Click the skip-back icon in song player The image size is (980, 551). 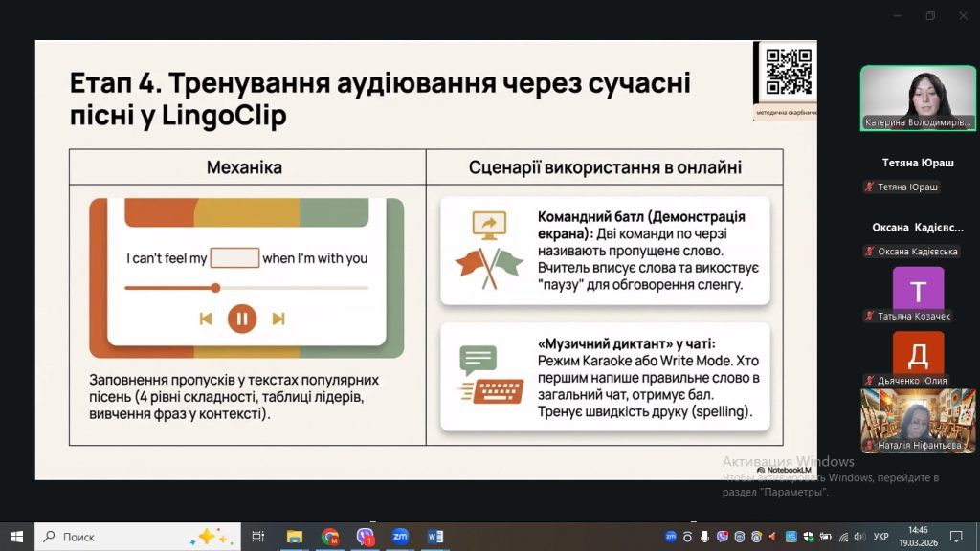(x=206, y=319)
